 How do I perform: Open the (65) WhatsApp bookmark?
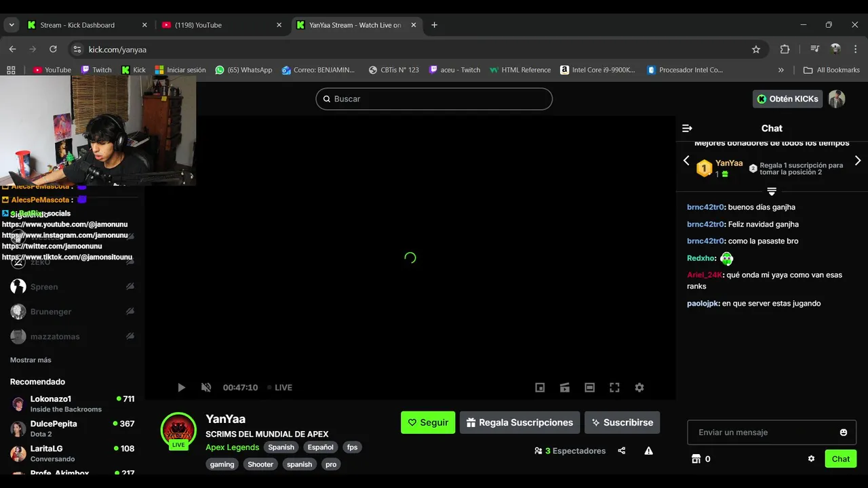point(244,70)
